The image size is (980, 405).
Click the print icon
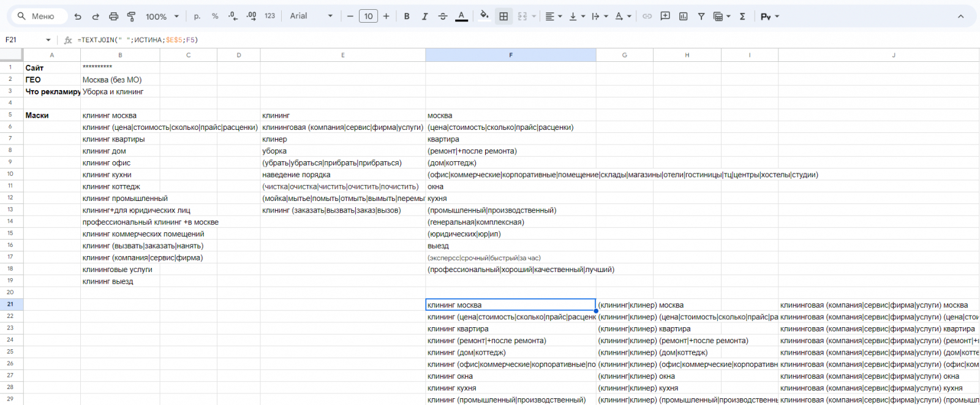click(x=113, y=17)
